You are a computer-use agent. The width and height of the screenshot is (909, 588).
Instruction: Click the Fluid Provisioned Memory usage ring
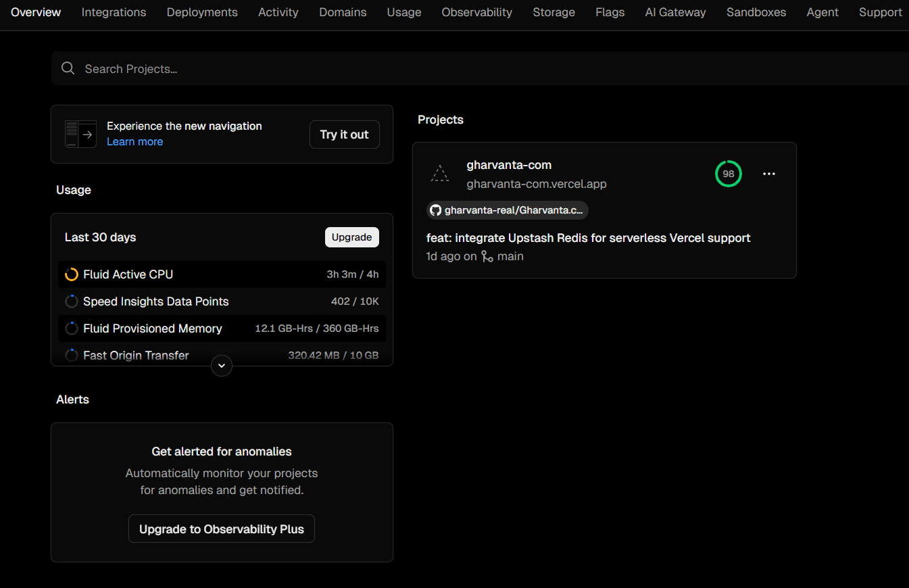72,328
